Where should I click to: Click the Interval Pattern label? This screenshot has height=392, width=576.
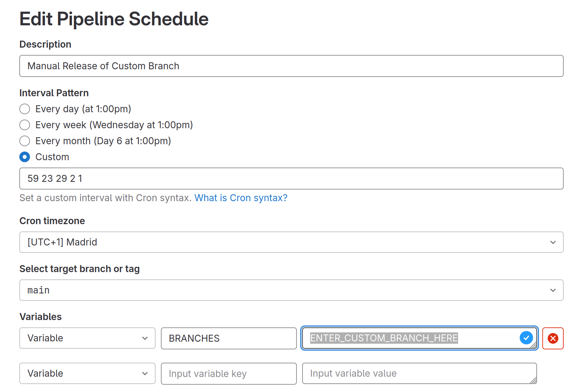(x=54, y=93)
